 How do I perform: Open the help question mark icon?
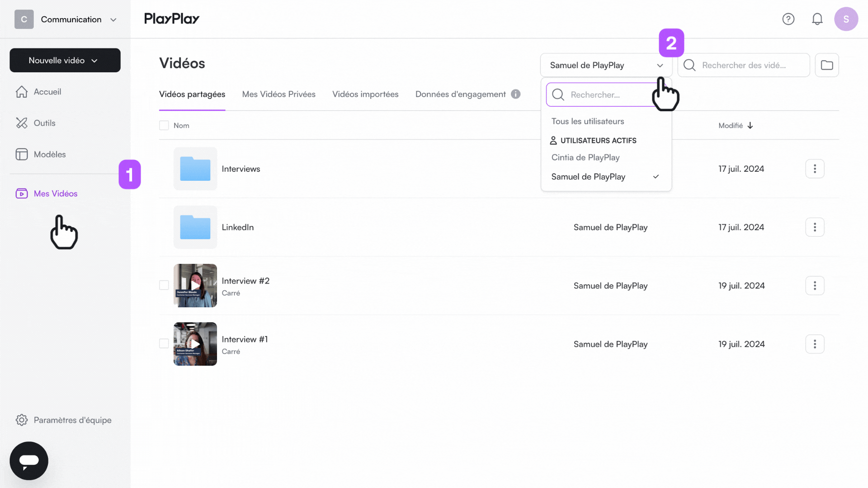[x=788, y=19]
